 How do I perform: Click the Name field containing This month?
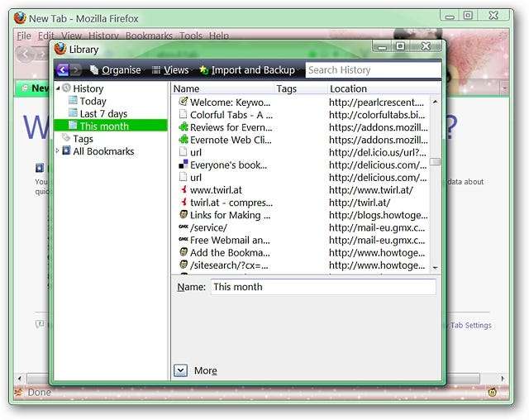(323, 287)
